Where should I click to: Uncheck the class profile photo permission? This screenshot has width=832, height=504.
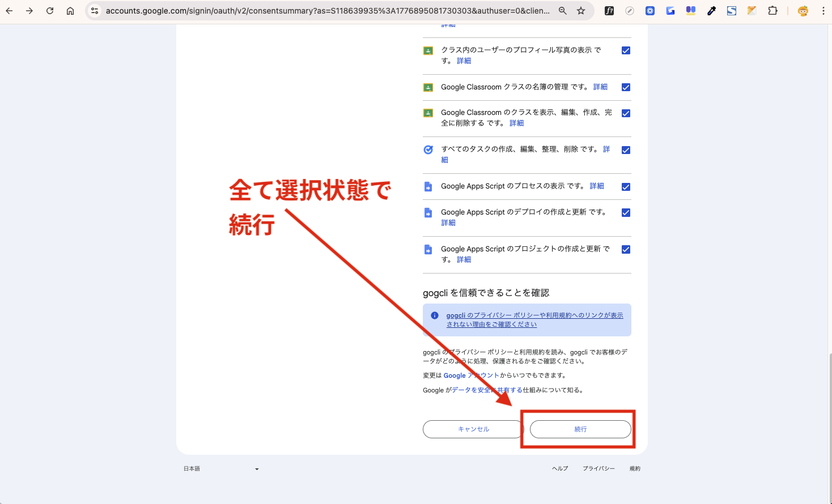pos(626,50)
